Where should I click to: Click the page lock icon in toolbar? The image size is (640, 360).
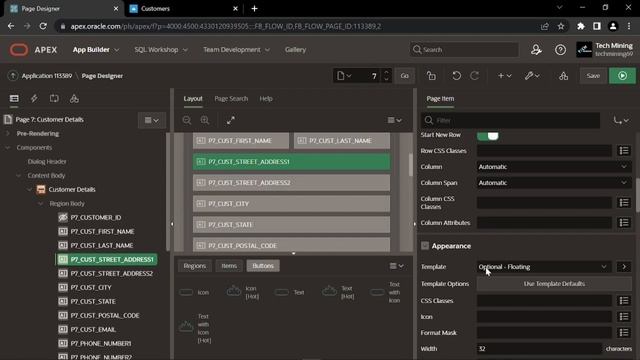431,76
